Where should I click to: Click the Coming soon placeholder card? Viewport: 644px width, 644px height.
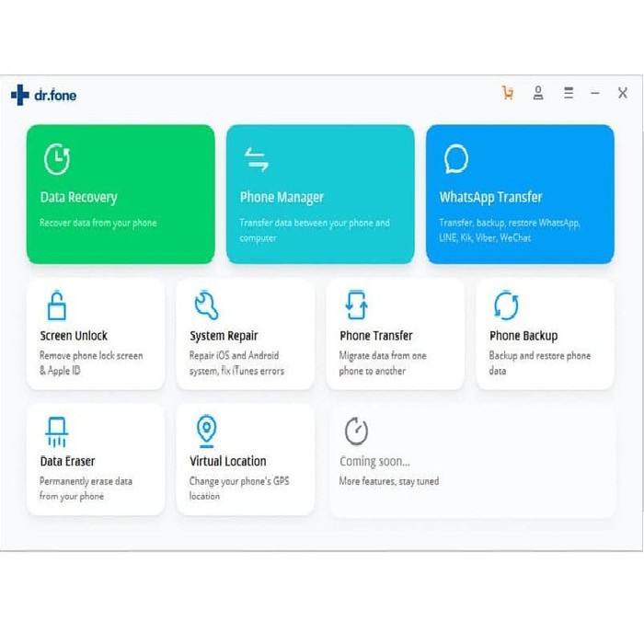tap(472, 460)
